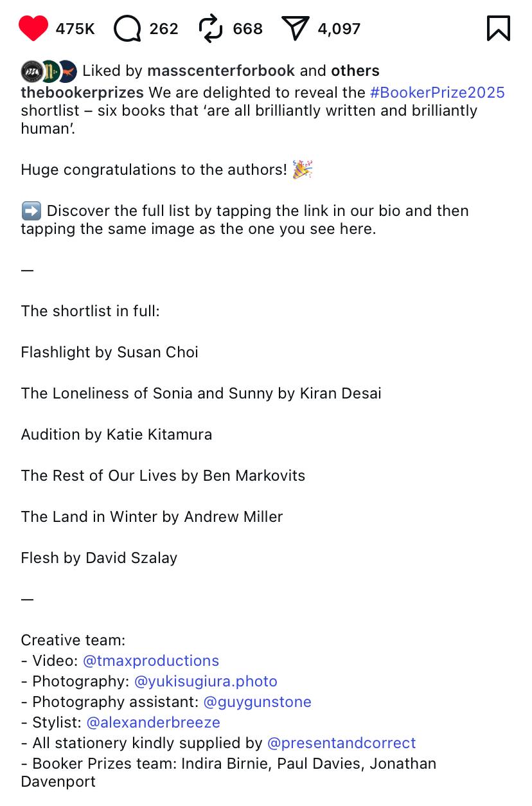Screen dimensions: 532x806
Task: Tap the liker profile avatars
Action: coord(49,71)
